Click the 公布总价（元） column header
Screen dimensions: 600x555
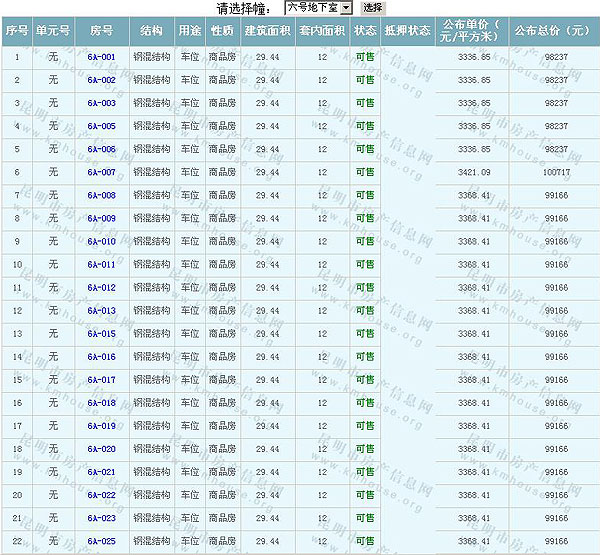[555, 31]
